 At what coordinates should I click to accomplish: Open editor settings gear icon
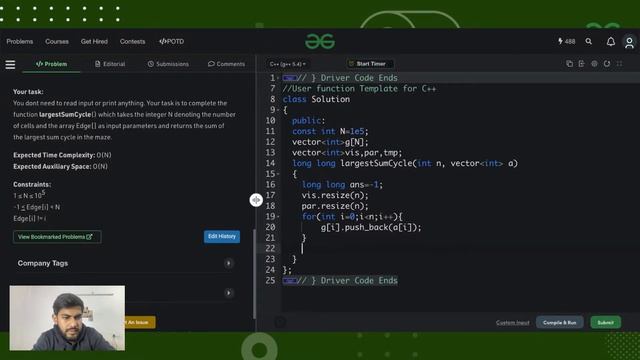point(594,64)
